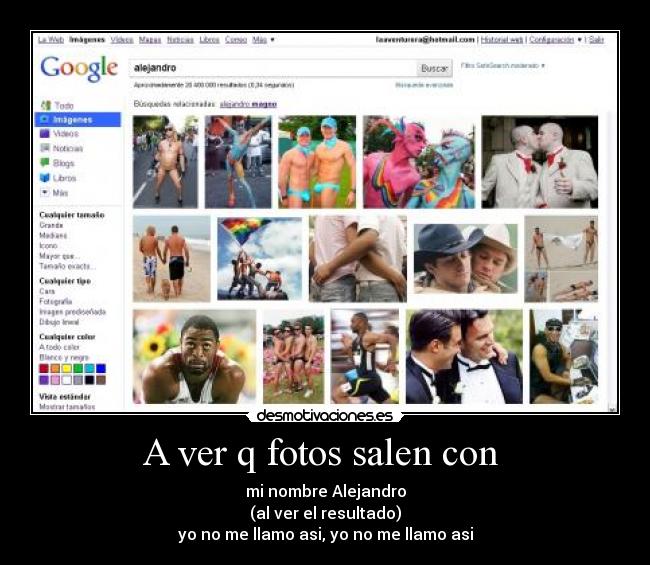This screenshot has width=650, height=565.
Task: Open the Historial web link
Action: pos(502,40)
